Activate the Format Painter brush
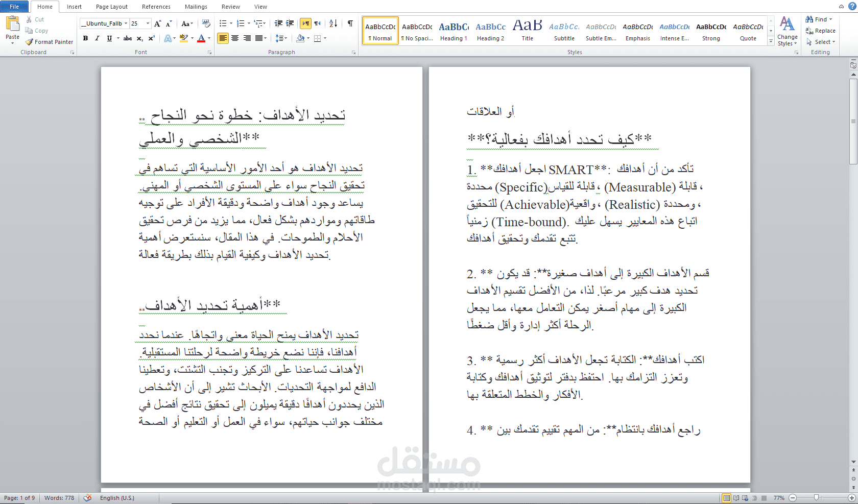The width and height of the screenshot is (858, 504). click(x=49, y=42)
